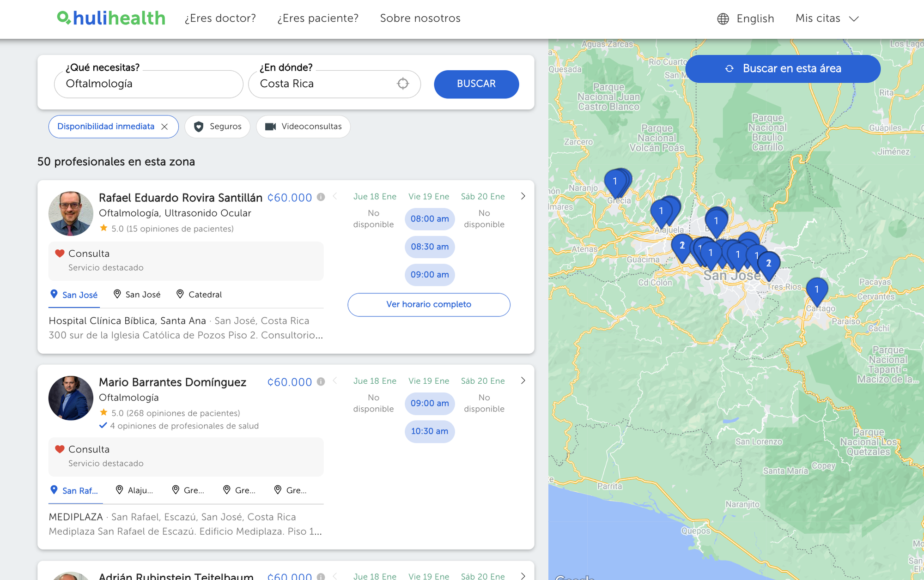Open the Mis citas dropdown
This screenshot has width=924, height=580.
click(x=827, y=18)
